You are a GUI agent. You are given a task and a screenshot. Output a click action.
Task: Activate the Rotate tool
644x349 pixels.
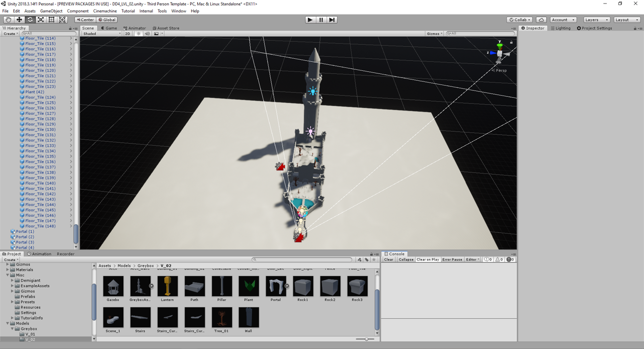[30, 20]
